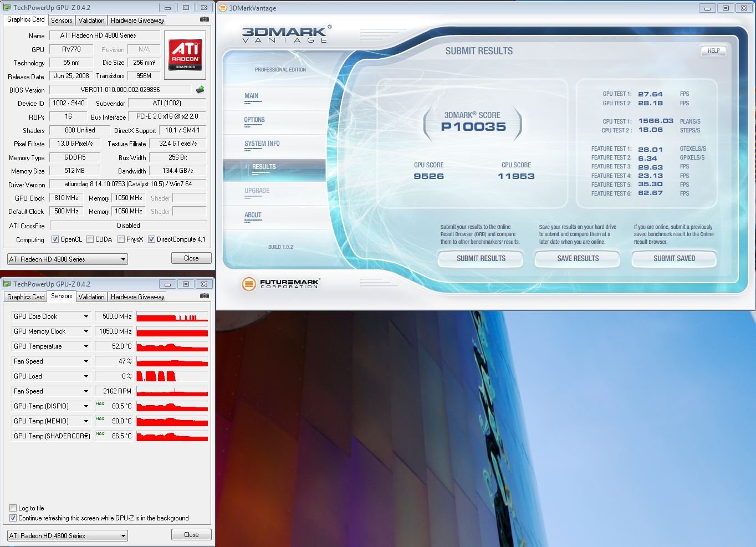The image size is (756, 547).
Task: Open Hardware Giveaway tab in top GPU-Z window
Action: coord(137,20)
